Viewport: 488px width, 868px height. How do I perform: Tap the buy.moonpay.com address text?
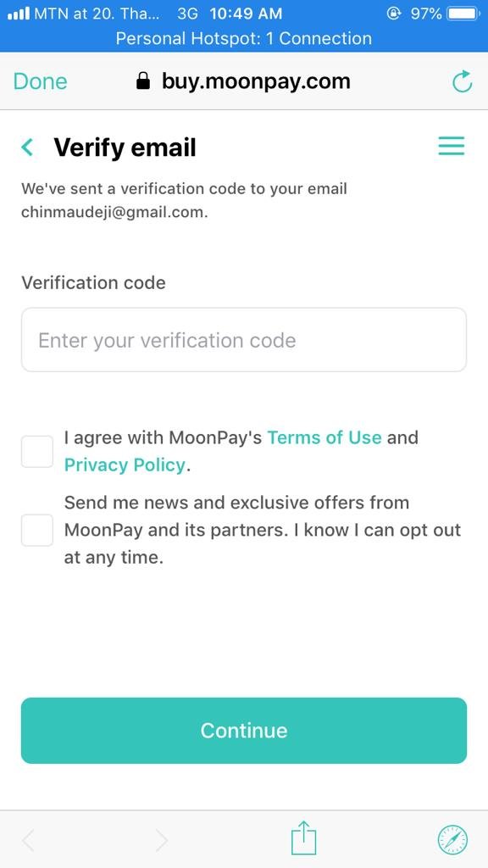click(256, 81)
